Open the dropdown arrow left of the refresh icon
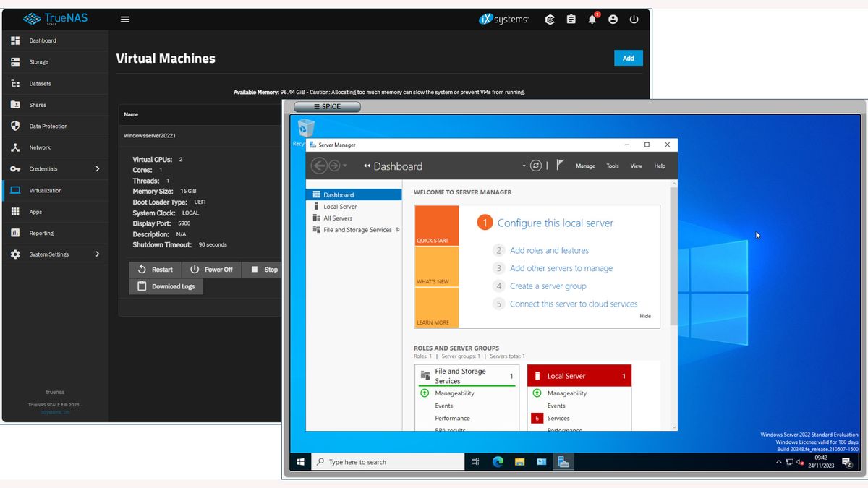 524,166
